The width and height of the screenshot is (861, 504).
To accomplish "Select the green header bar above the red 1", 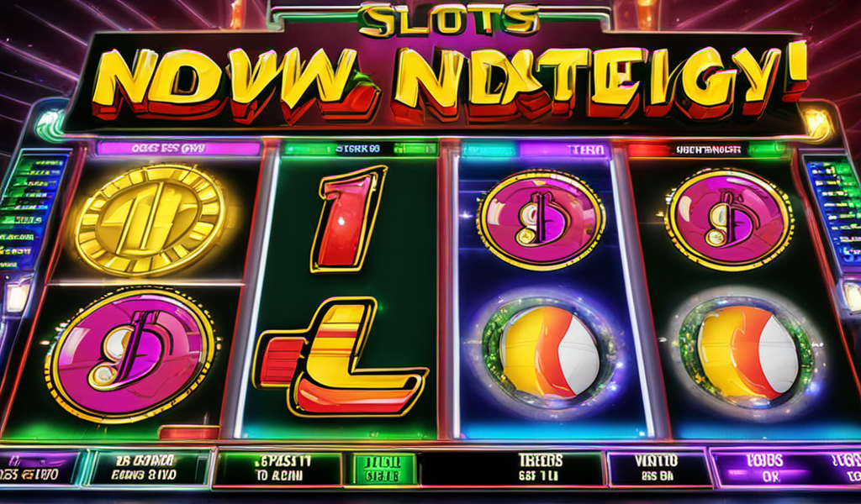I will 360,149.
